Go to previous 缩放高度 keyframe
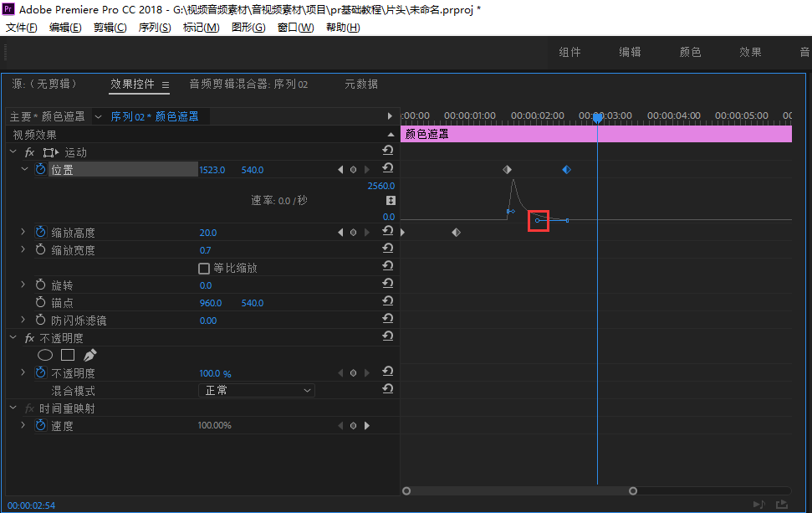This screenshot has height=513, width=812. point(340,232)
